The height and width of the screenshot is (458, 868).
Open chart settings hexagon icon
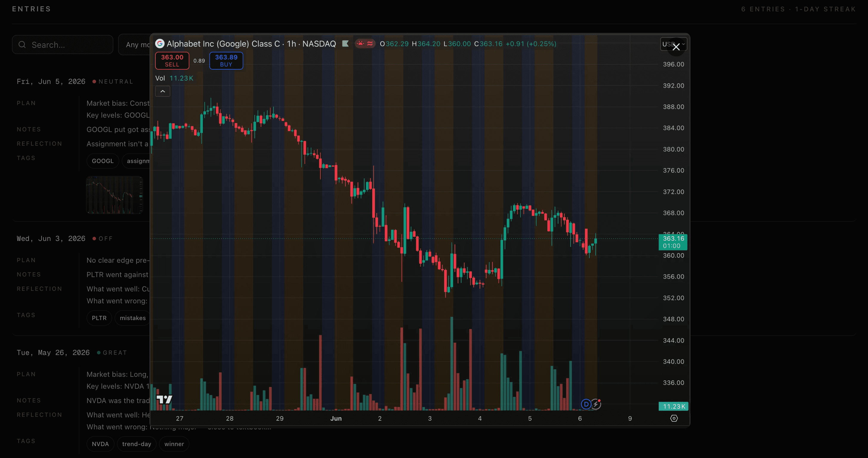(674, 418)
